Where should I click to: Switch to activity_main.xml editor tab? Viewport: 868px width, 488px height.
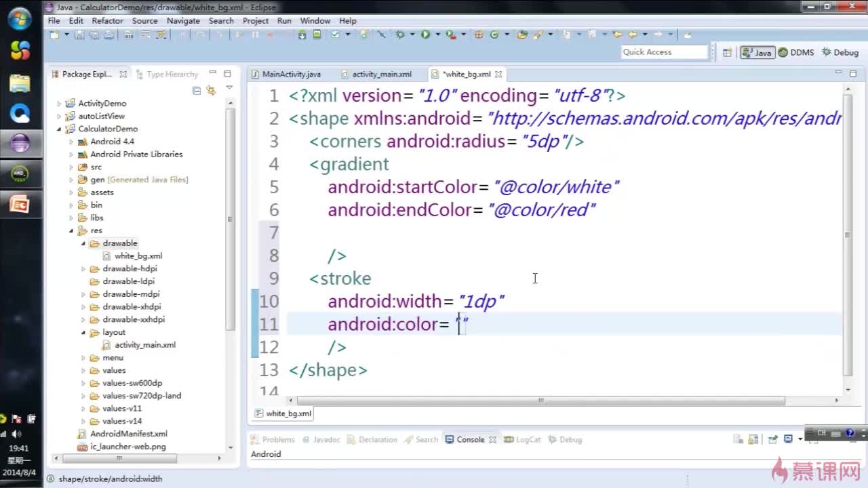(x=377, y=75)
